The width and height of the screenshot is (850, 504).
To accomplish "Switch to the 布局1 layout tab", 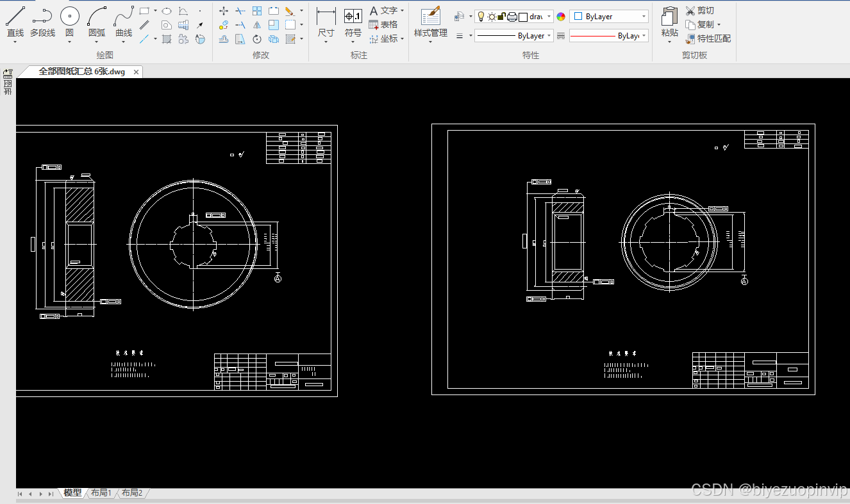I will coord(101,493).
